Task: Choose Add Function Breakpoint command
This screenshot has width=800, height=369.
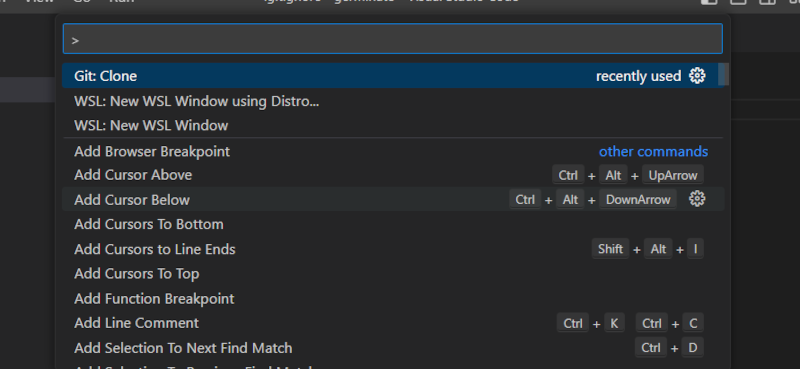Action: point(392,299)
